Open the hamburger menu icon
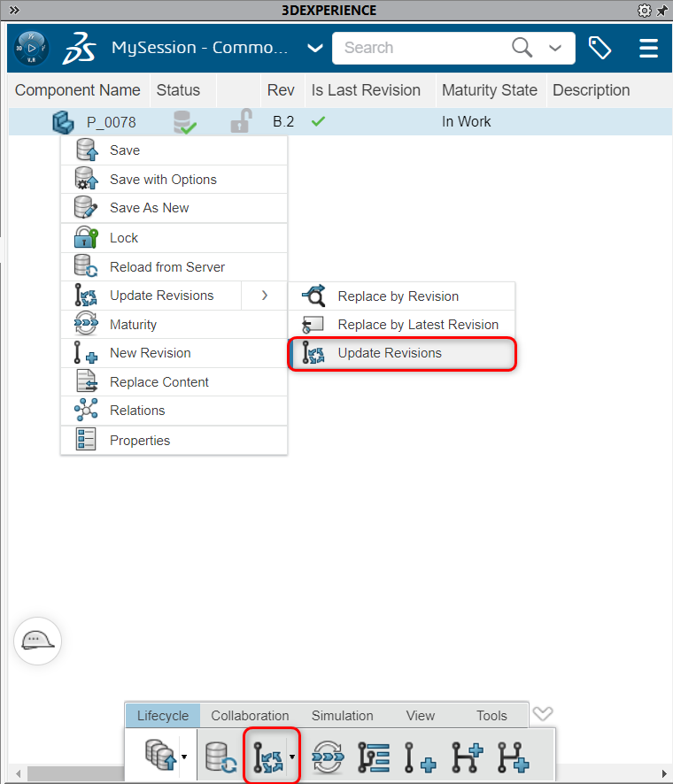The height and width of the screenshot is (784, 673). (648, 48)
